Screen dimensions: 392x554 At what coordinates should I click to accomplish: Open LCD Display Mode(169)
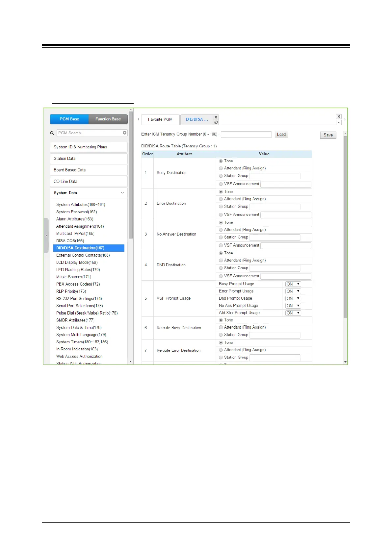77,263
